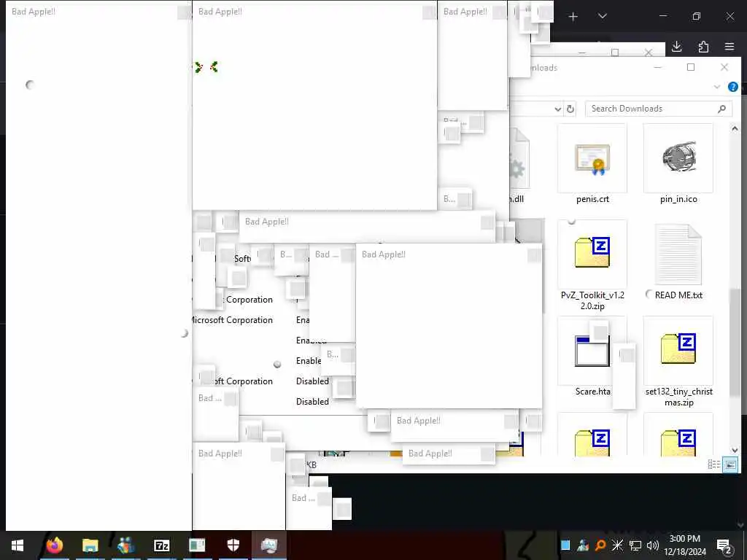Click the blue Help icon in Explorer
The width and height of the screenshot is (747, 560).
[x=732, y=87]
